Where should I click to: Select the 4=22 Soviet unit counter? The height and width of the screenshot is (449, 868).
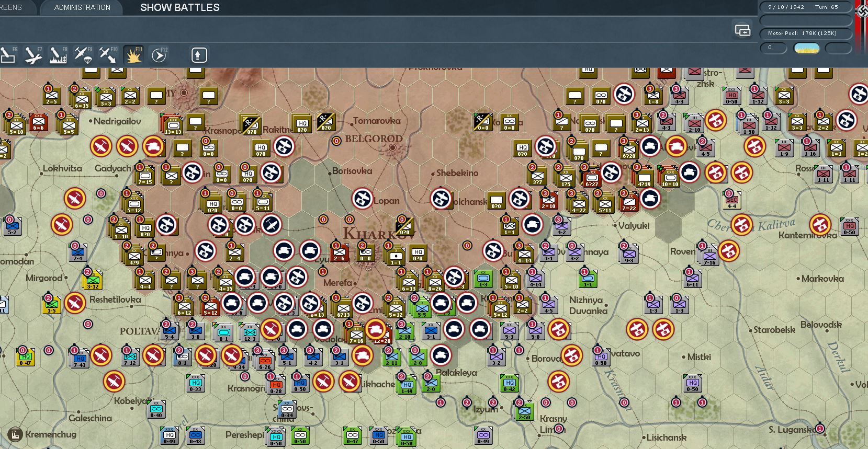[x=578, y=203]
